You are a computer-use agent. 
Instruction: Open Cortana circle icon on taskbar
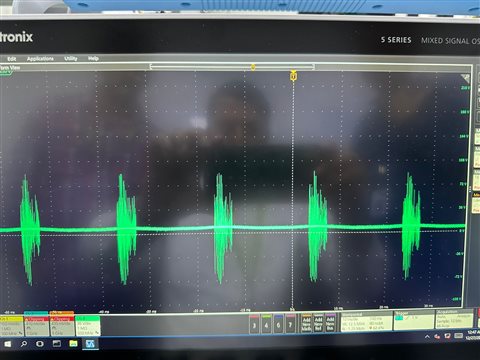pos(40,344)
